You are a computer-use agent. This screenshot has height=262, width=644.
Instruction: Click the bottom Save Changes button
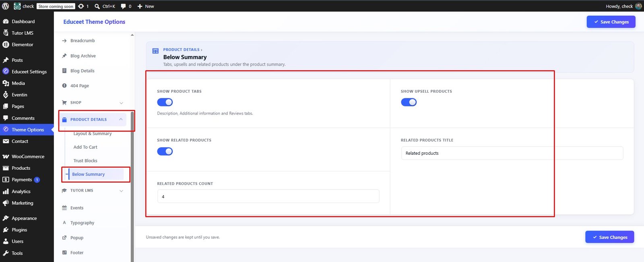pyautogui.click(x=610, y=237)
